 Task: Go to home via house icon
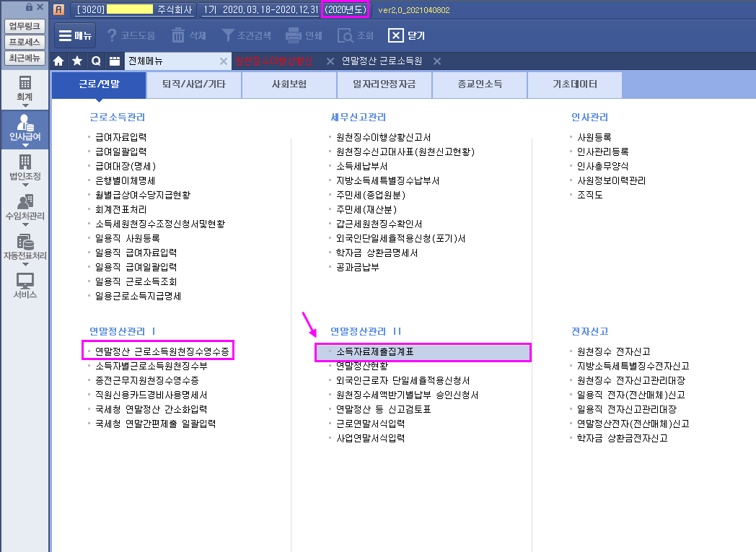pyautogui.click(x=59, y=61)
